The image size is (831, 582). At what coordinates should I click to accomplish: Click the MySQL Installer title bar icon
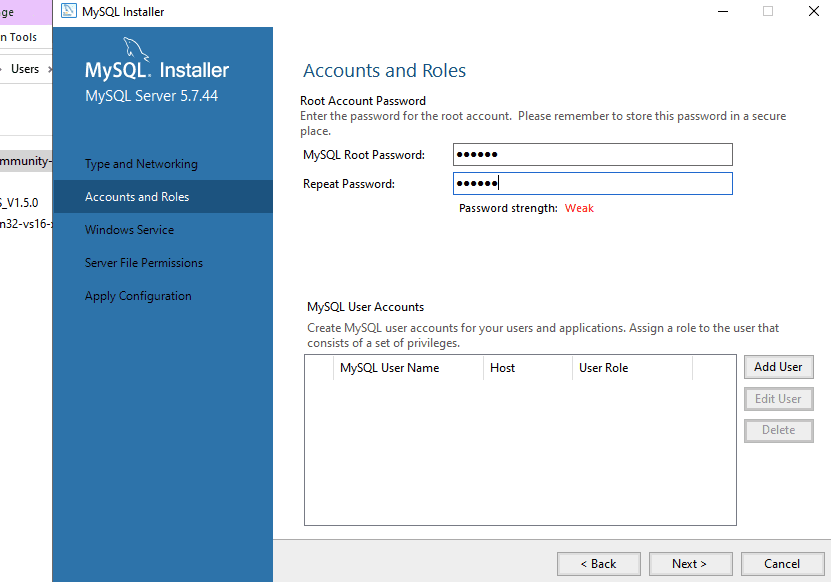point(68,12)
